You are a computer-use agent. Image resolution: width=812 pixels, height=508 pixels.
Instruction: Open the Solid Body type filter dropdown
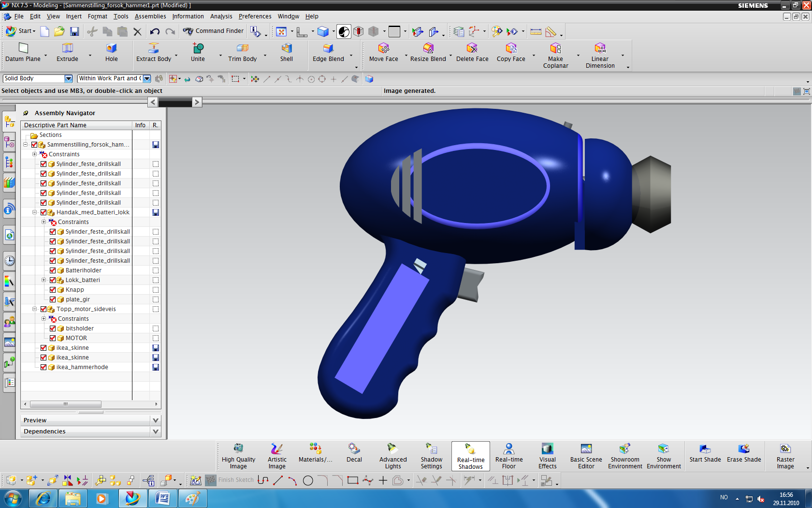(68, 78)
